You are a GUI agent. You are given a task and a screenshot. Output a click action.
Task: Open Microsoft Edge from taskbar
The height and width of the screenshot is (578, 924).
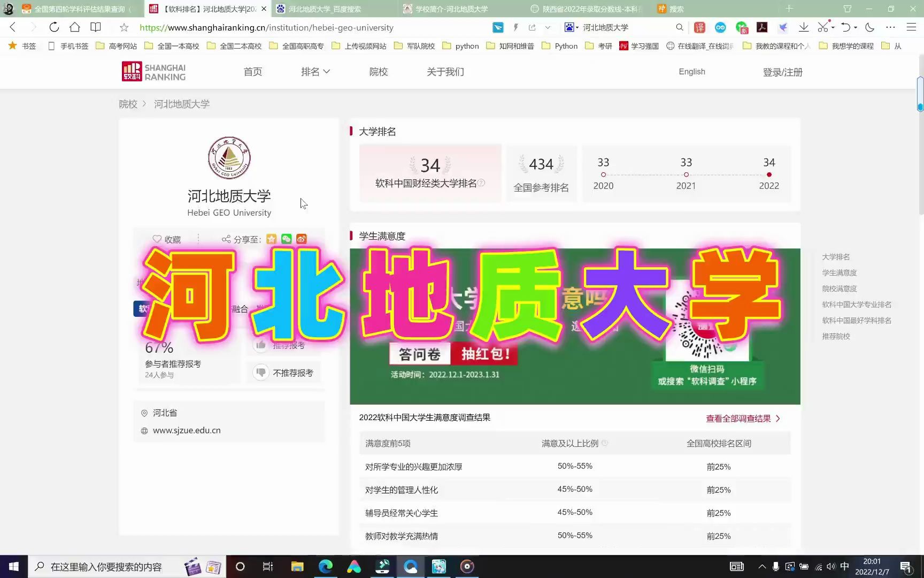[326, 567]
